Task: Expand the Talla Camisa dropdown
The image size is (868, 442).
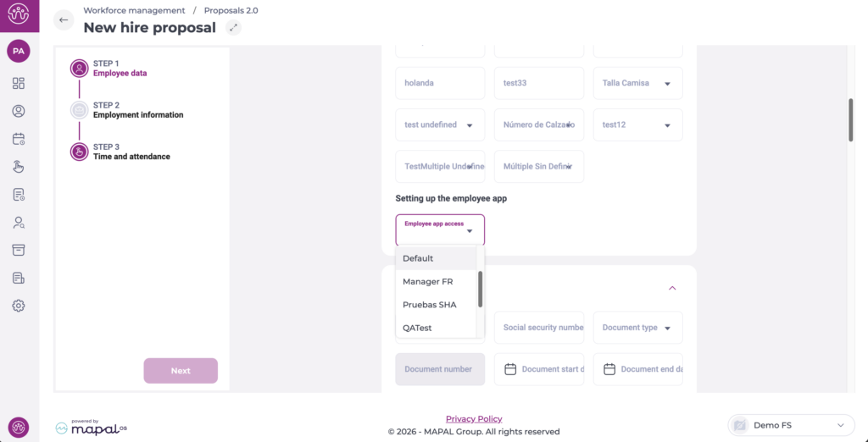Action: tap(667, 84)
